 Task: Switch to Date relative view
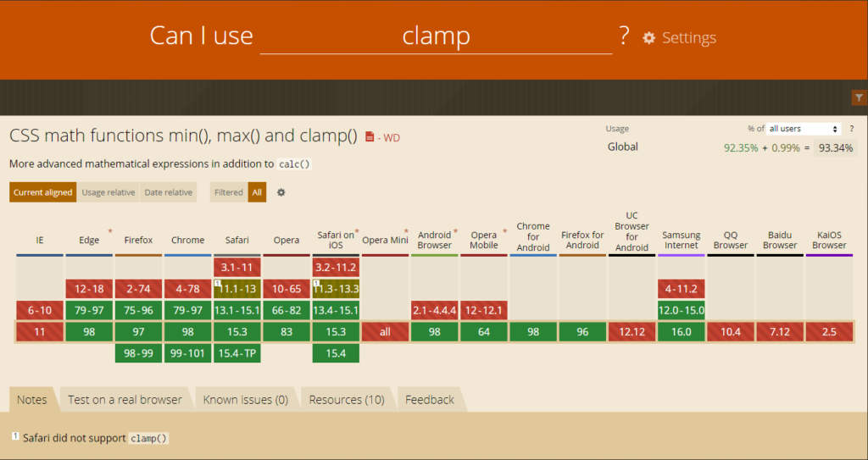click(x=169, y=192)
